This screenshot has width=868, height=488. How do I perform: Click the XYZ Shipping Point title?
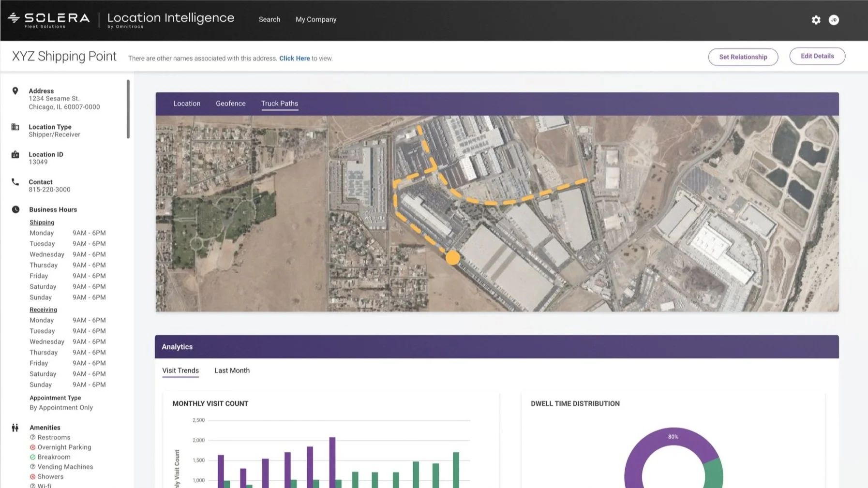64,56
